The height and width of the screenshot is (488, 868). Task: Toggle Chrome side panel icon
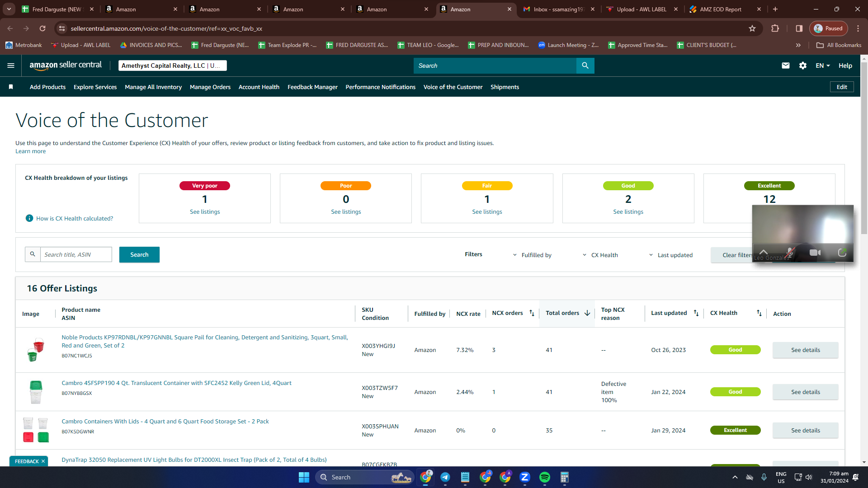pyautogui.click(x=799, y=28)
